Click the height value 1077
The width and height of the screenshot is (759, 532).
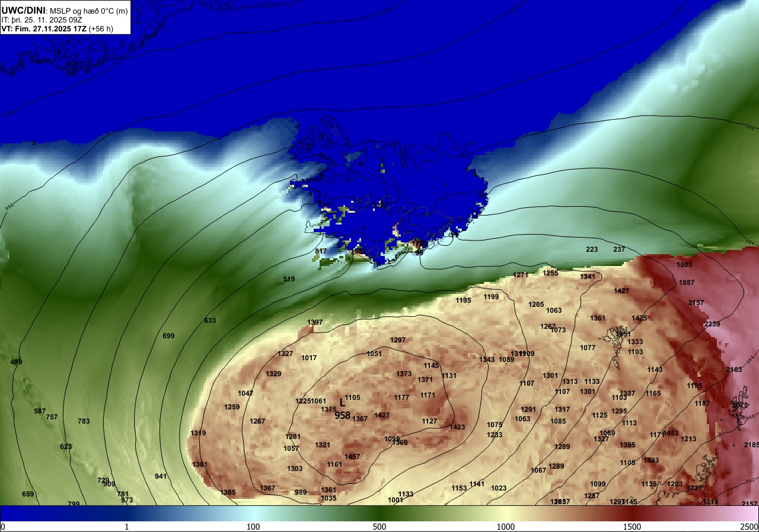(x=588, y=348)
